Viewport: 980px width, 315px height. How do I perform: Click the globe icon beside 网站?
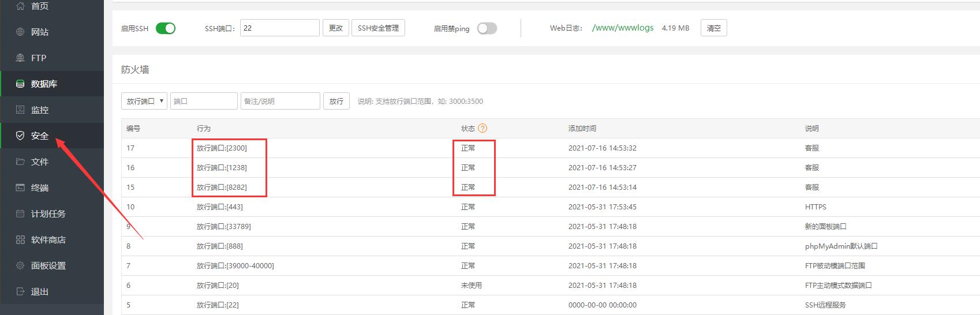point(20,32)
